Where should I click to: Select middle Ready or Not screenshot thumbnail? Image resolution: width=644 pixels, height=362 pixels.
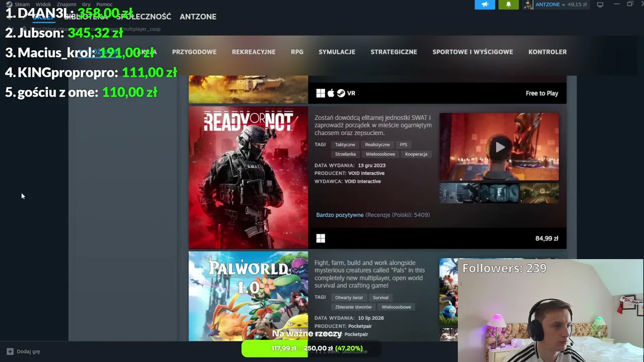pyautogui.click(x=499, y=193)
